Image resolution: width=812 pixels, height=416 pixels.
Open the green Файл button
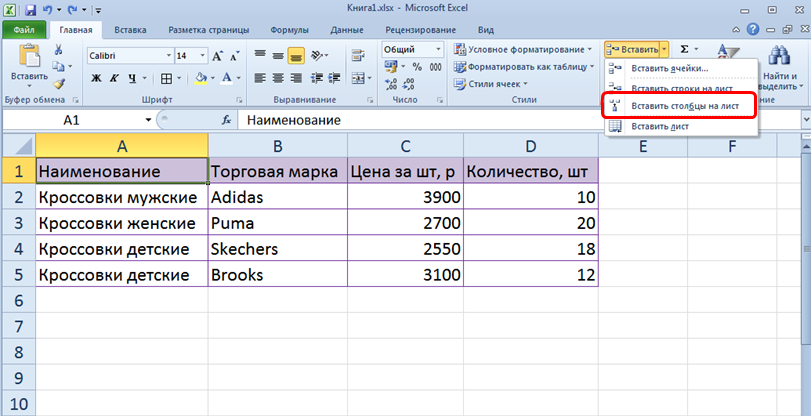coord(24,31)
